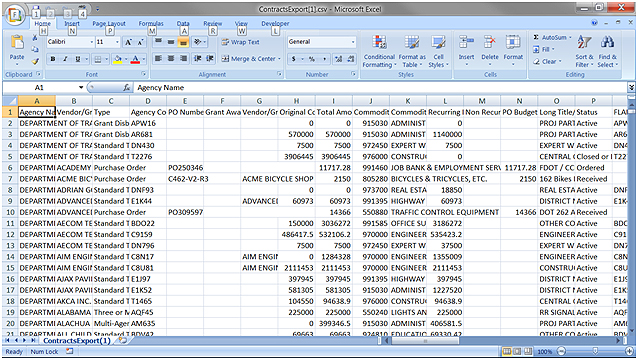This screenshot has width=638, height=360.
Task: Expand the Fill Color dropdown arrow
Action: tap(126, 59)
